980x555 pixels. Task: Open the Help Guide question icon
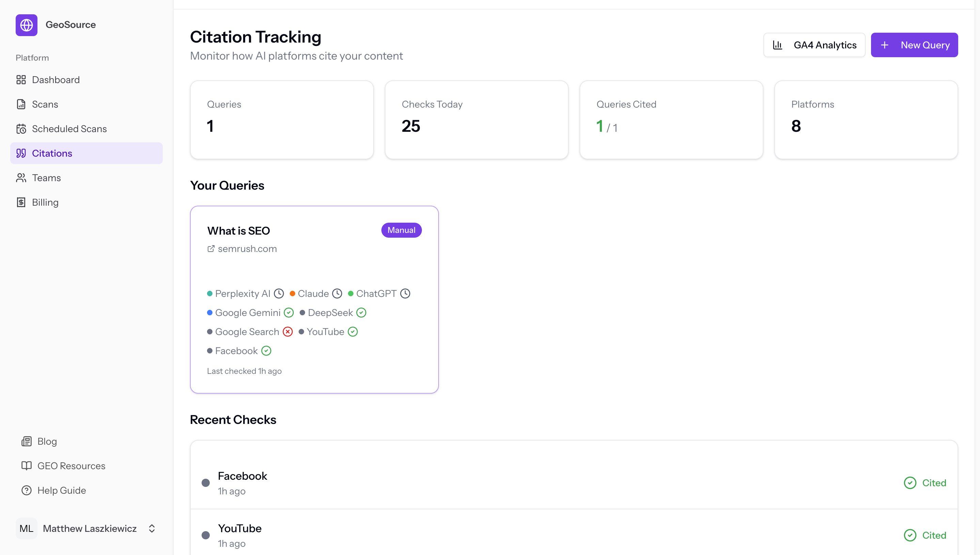tap(26, 490)
